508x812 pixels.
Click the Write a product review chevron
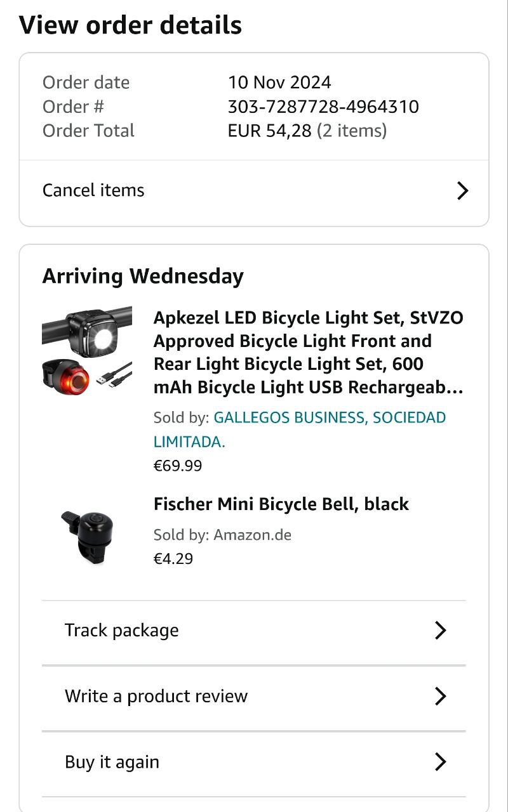(x=440, y=696)
